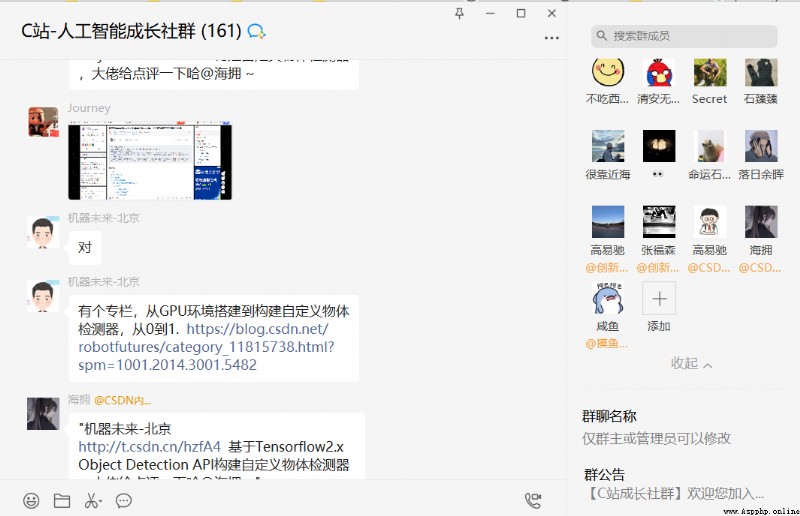This screenshot has width=800, height=516.
Task: Click the 对 message bubble
Action: click(85, 248)
